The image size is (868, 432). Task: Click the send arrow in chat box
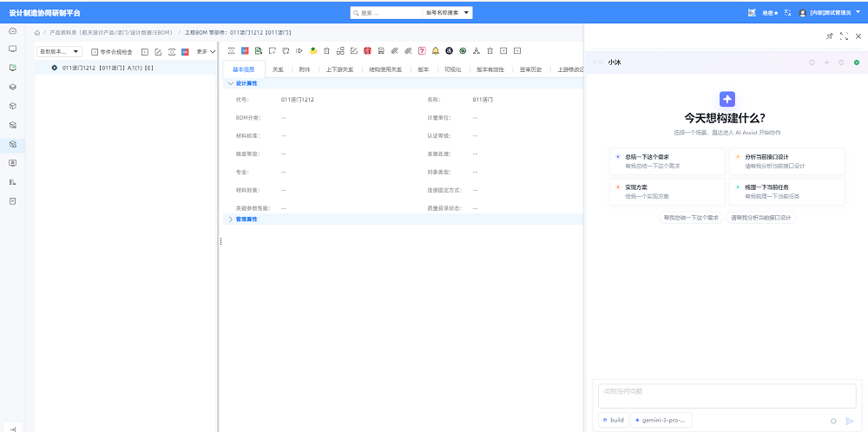(850, 421)
